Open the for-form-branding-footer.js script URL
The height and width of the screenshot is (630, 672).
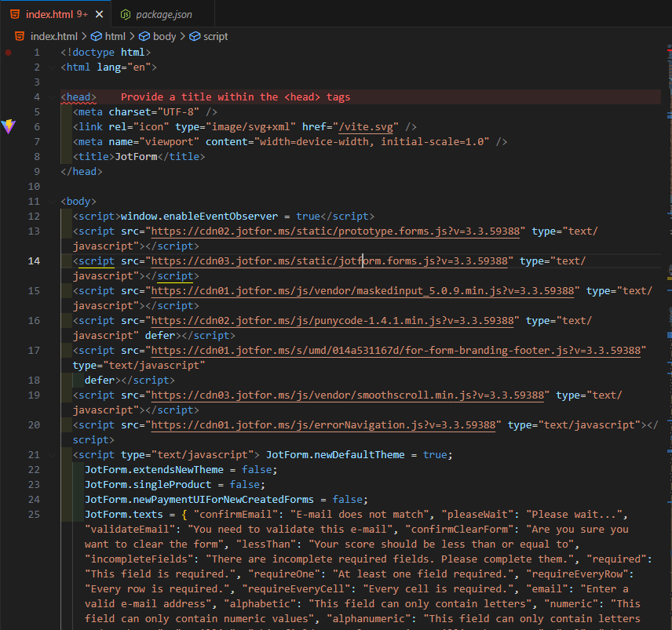(396, 351)
